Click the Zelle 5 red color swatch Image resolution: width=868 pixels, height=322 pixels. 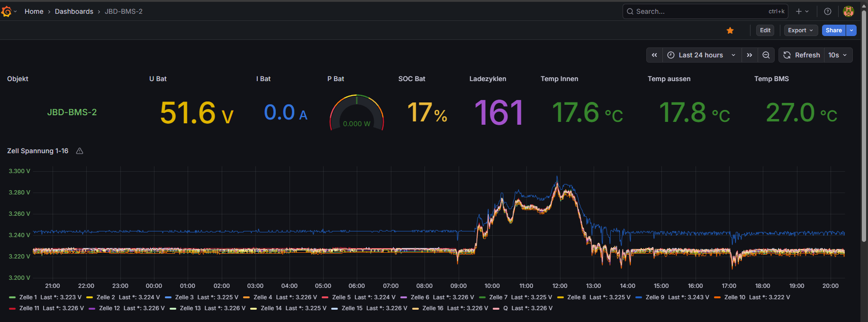click(325, 297)
